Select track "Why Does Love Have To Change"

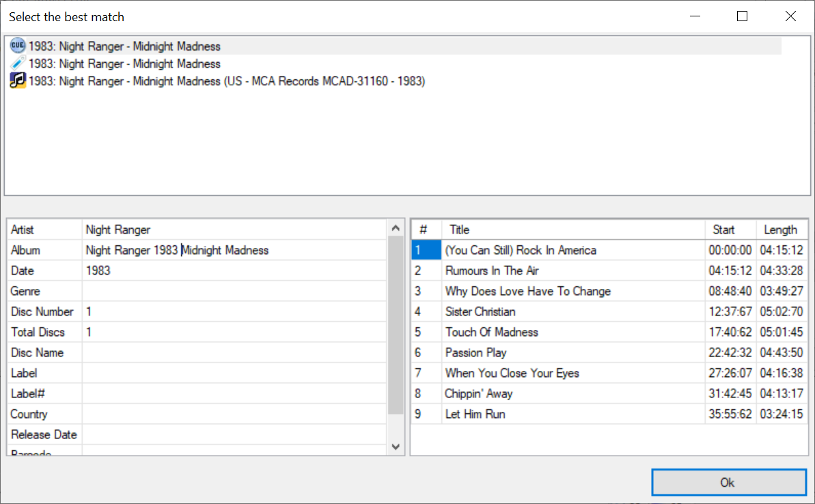[527, 291]
